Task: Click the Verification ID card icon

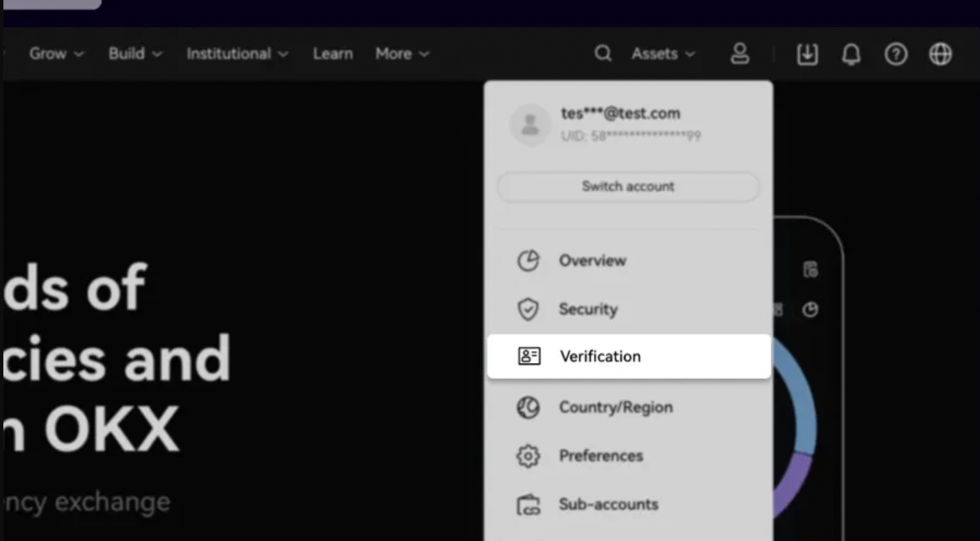Action: click(529, 356)
